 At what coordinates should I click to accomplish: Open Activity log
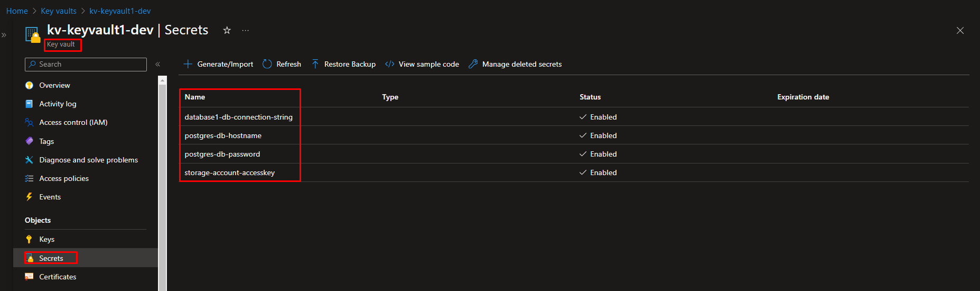point(58,104)
